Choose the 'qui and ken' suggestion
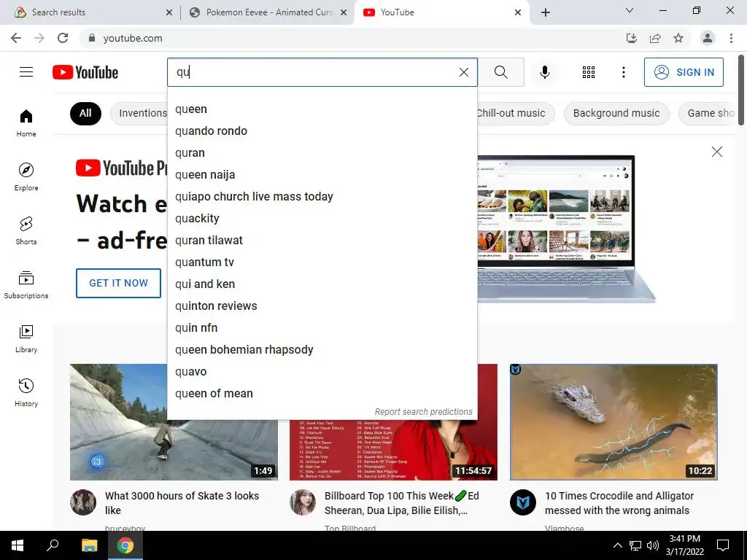Screen dimensions: 747x560 (x=322, y=284)
